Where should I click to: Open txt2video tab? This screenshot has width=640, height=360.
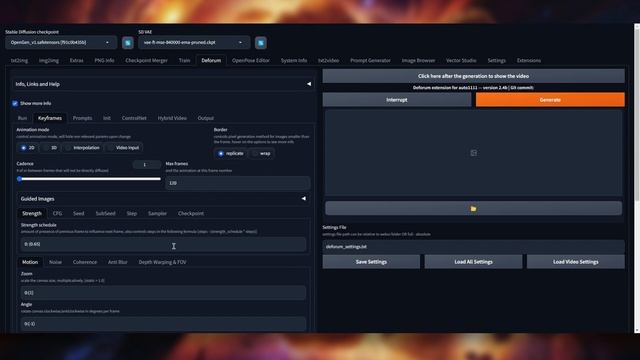point(329,60)
